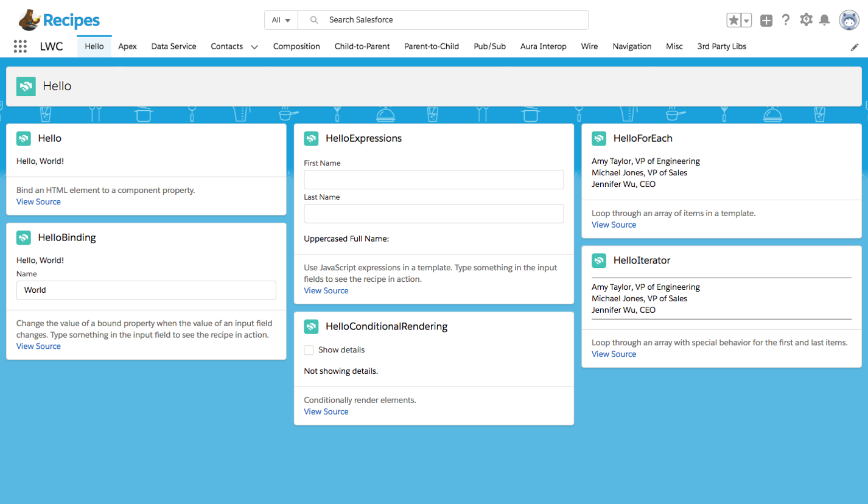The height and width of the screenshot is (504, 868).
Task: Open the Setup gear icon
Action: tap(806, 20)
